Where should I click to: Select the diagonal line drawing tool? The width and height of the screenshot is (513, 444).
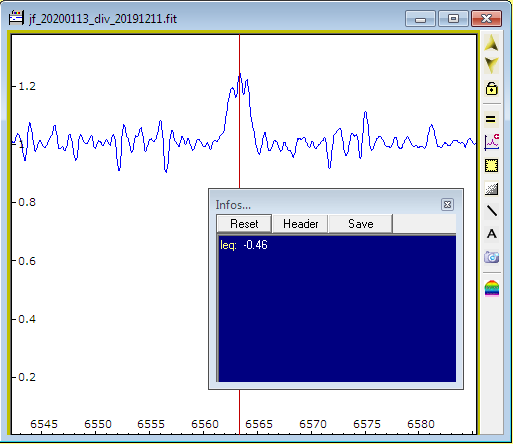[492, 211]
